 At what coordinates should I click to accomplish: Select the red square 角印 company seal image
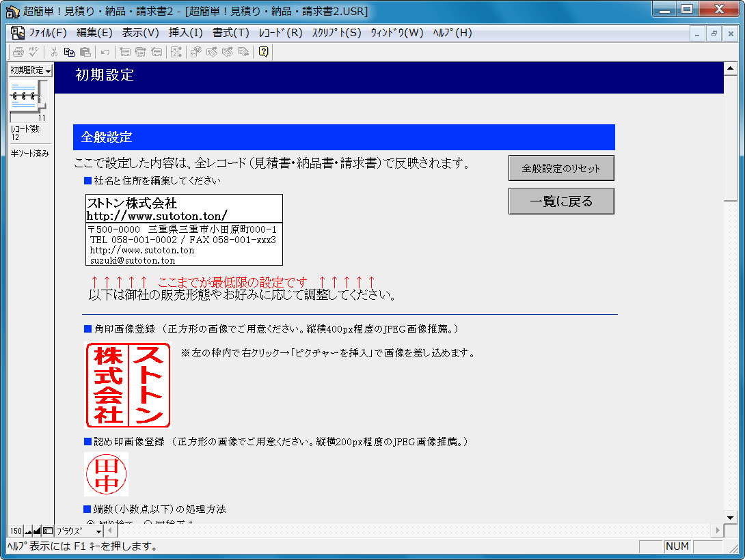(x=128, y=385)
